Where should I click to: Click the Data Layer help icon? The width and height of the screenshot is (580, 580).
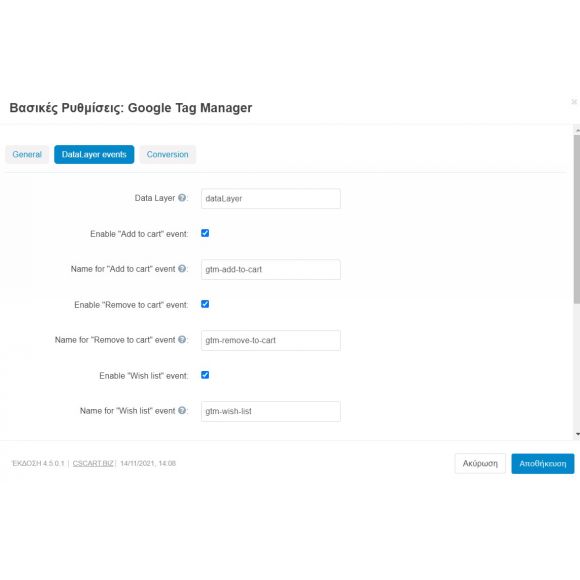coord(182,198)
